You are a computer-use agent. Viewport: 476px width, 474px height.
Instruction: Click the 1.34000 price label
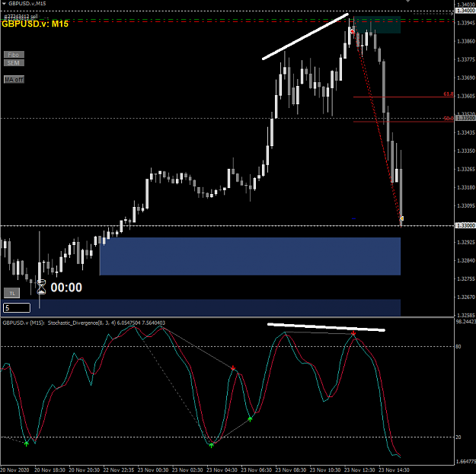465,11
